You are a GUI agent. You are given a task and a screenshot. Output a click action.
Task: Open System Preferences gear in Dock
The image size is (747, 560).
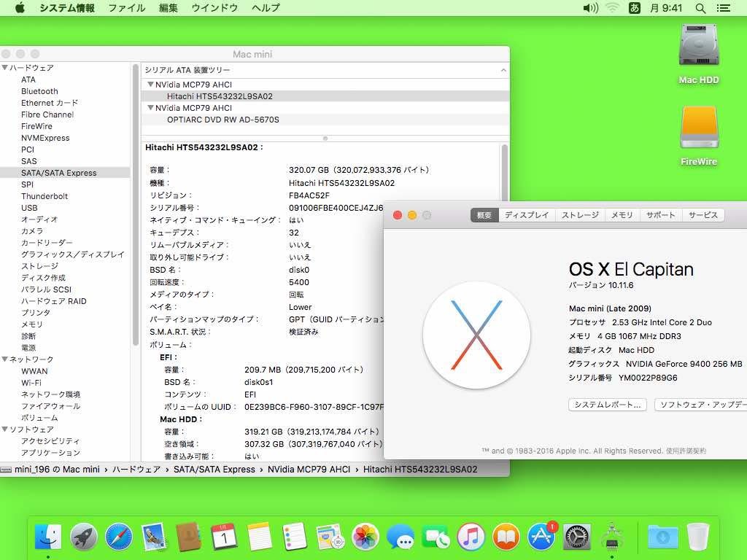(x=576, y=537)
